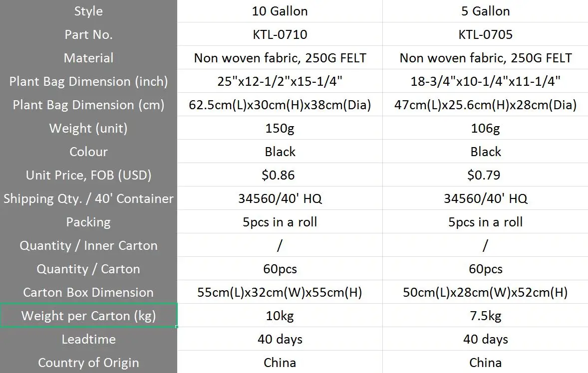Click the 'Style' header cell
The image size is (588, 373).
click(x=88, y=11)
